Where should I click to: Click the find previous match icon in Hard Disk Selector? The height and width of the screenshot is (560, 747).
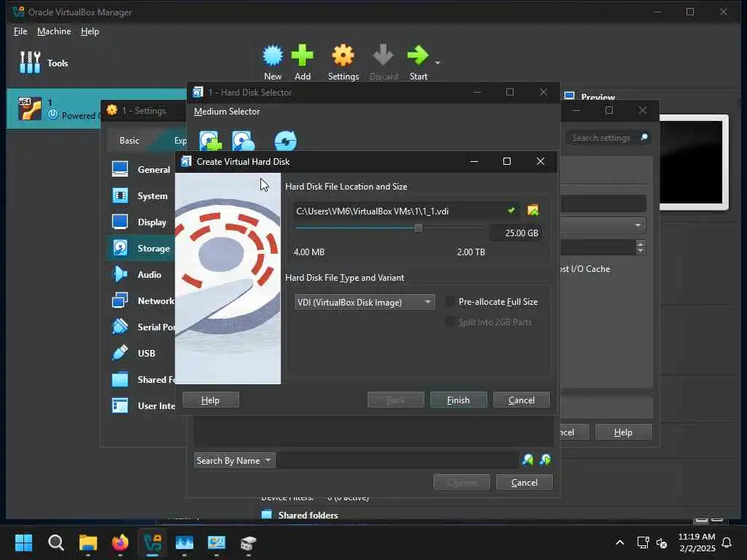[x=528, y=460]
